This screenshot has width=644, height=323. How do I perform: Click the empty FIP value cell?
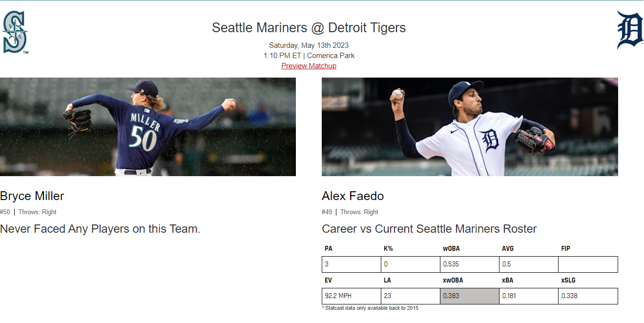pyautogui.click(x=588, y=264)
